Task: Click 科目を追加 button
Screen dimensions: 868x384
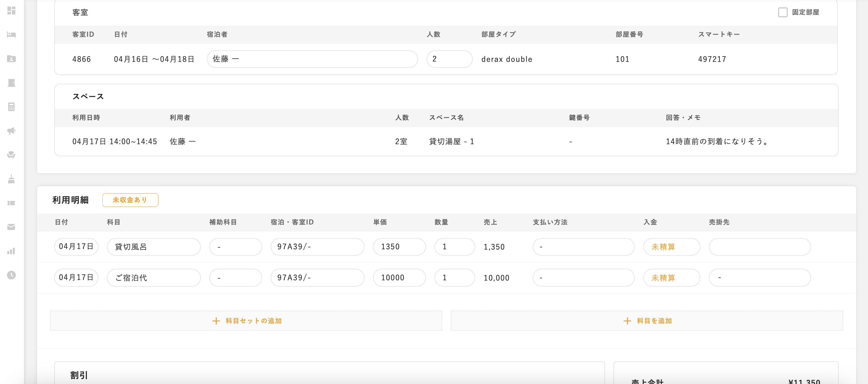Action: [647, 321]
